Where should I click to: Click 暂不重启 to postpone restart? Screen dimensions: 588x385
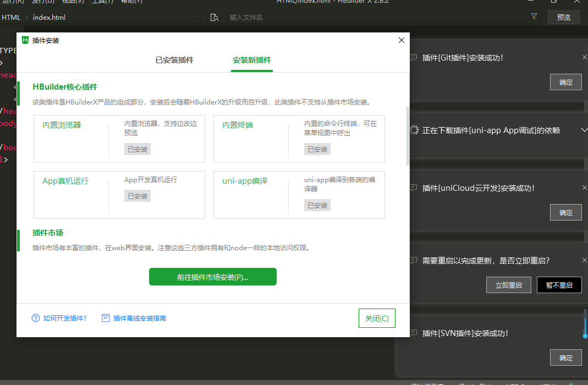pyautogui.click(x=559, y=285)
